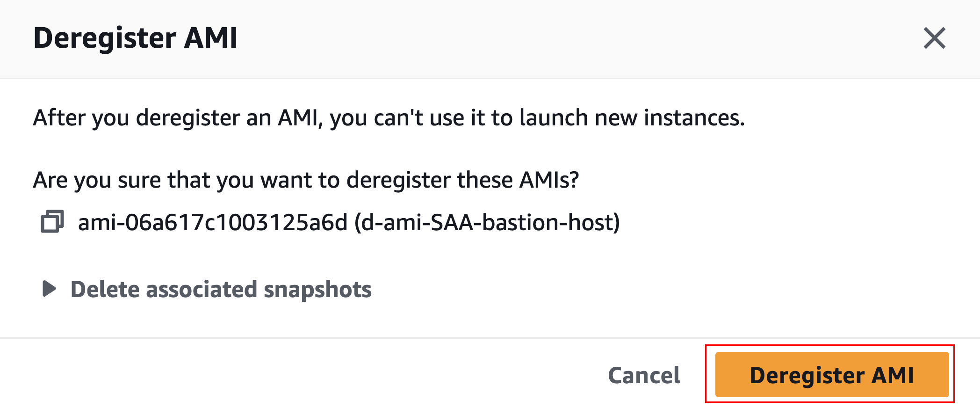Screen dimensions: 980x408
Task: Click the launch new instances warning sentence
Action: 389,118
